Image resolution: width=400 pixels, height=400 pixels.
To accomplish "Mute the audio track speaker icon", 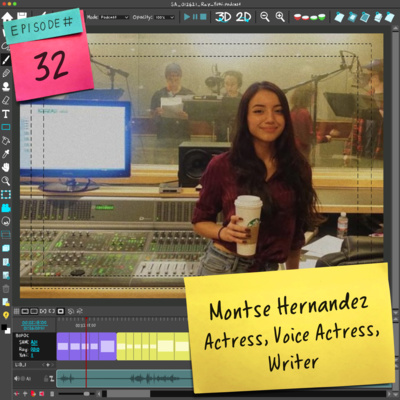I will pyautogui.click(x=17, y=378).
